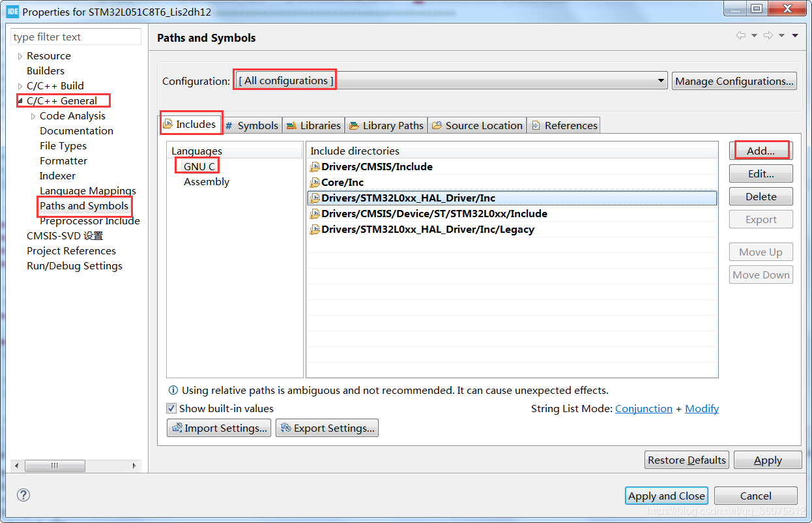The width and height of the screenshot is (812, 523).
Task: Click the forward navigation arrow icon
Action: pyautogui.click(x=768, y=36)
